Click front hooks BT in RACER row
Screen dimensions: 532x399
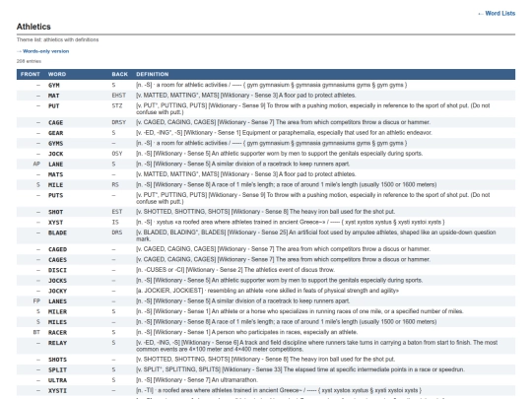pos(36,333)
